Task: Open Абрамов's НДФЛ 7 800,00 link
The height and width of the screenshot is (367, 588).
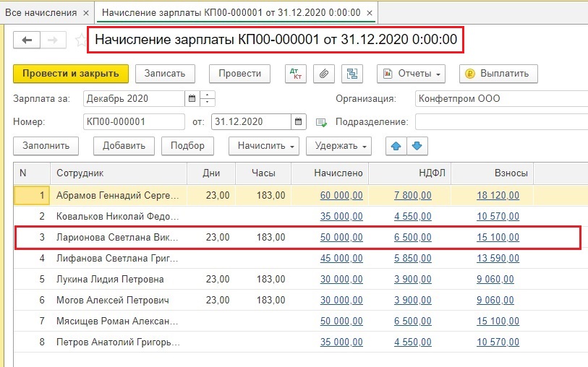Action: 412,196
